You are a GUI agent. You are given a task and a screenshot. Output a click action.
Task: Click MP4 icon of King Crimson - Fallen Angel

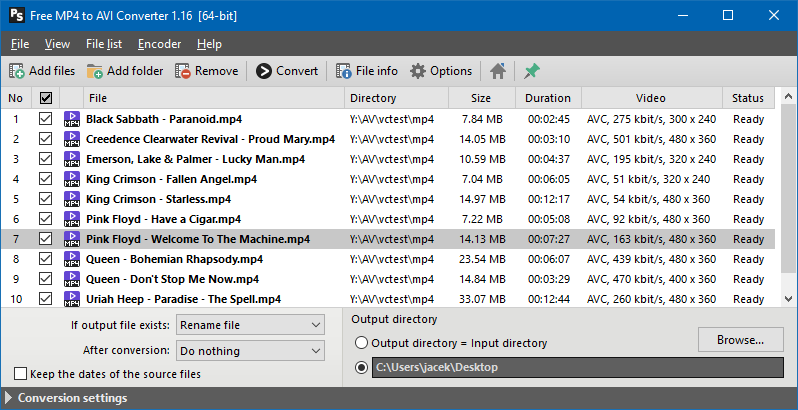click(72, 179)
